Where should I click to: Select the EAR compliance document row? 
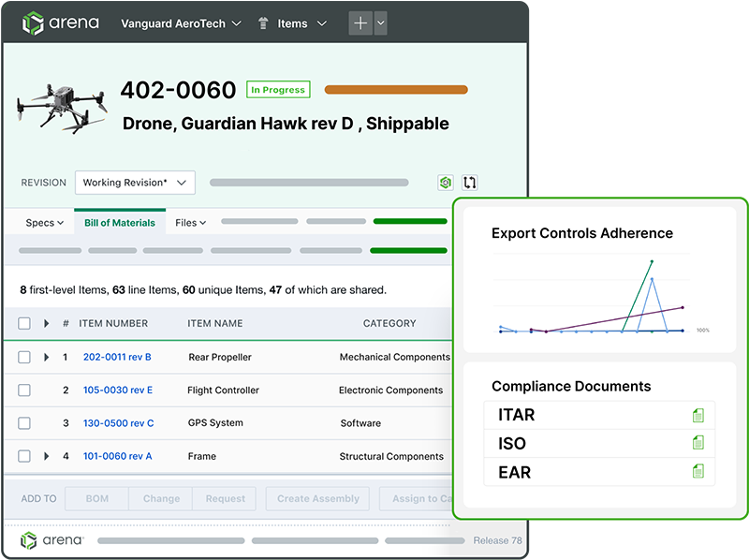(599, 472)
